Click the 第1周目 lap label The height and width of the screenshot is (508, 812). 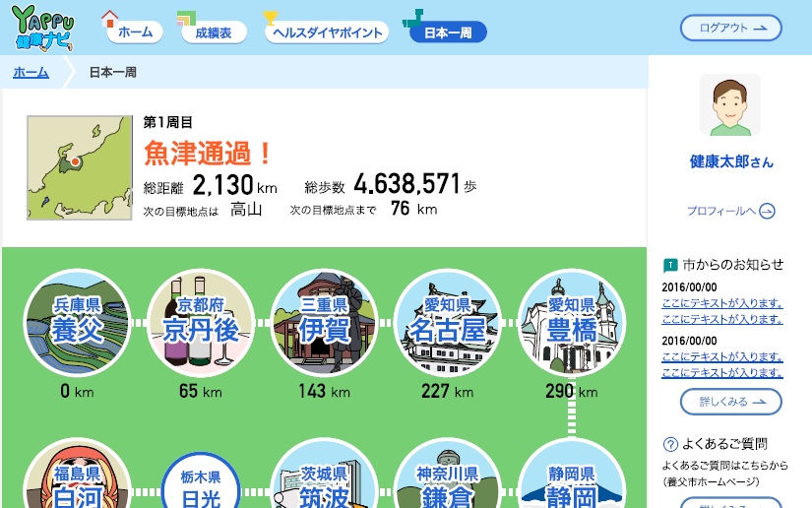pyautogui.click(x=168, y=123)
